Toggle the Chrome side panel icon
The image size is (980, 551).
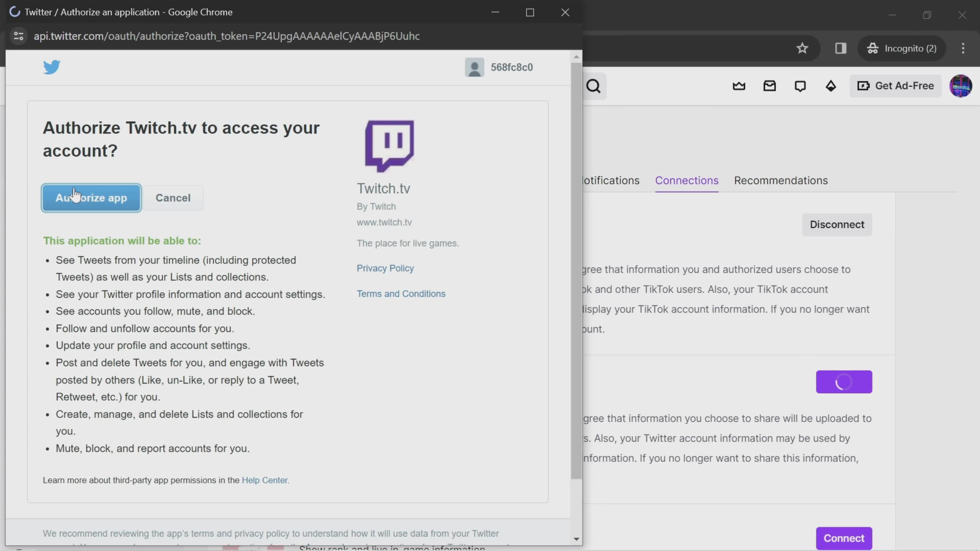click(841, 48)
